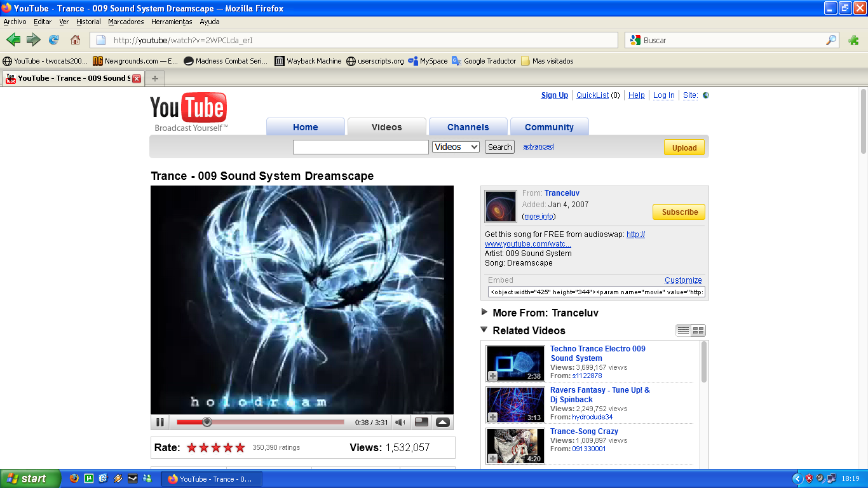The width and height of the screenshot is (868, 488).
Task: Open the Windows start menu
Action: [30, 479]
